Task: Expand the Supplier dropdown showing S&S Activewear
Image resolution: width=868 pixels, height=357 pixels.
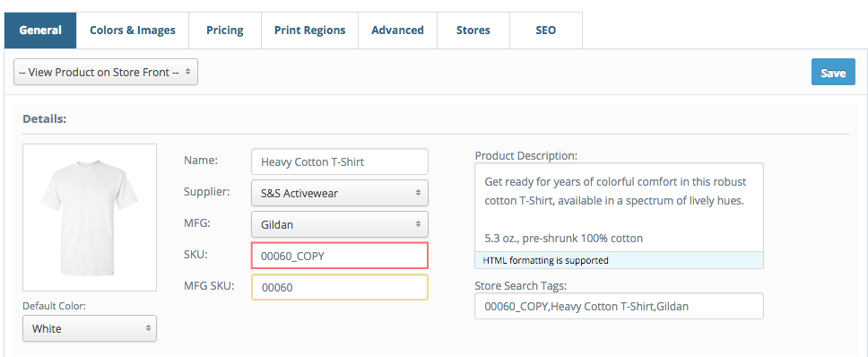Action: click(x=339, y=193)
